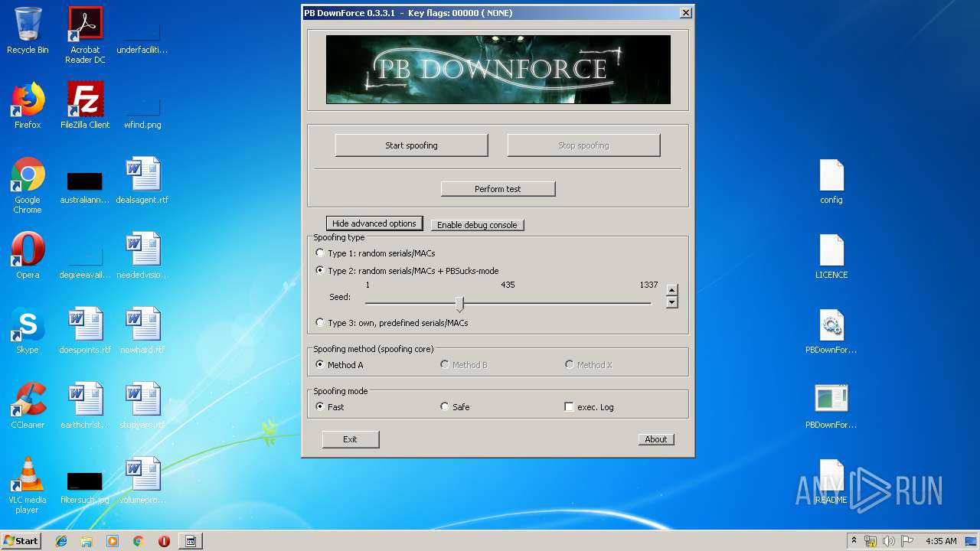The image size is (980, 551).
Task: Select doespoints.rtf document icon
Action: (85, 331)
